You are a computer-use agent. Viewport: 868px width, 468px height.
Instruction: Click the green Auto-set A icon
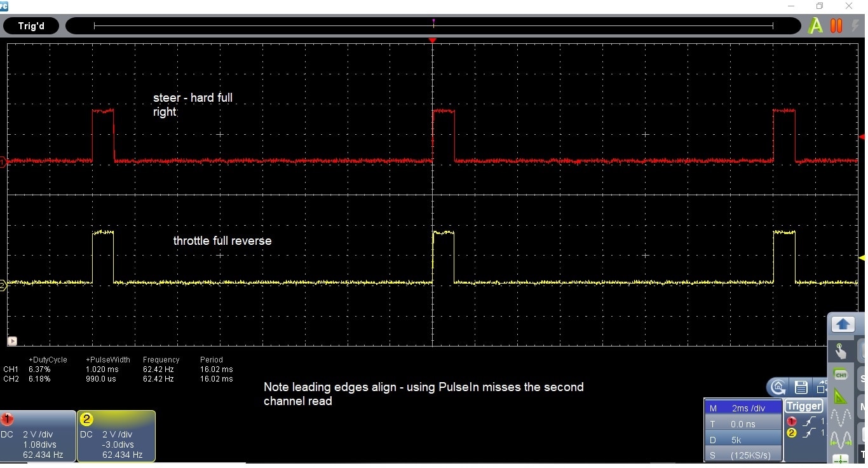815,26
